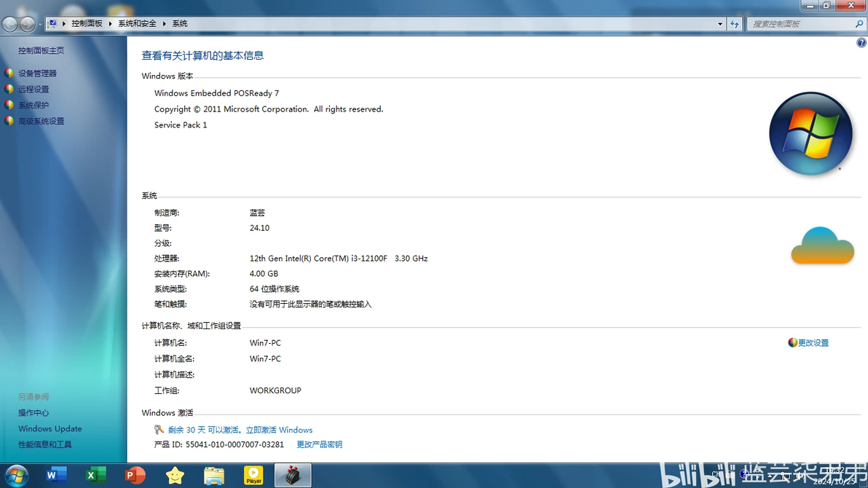
Task: Click the WORKGROUP value
Action: pos(275,390)
